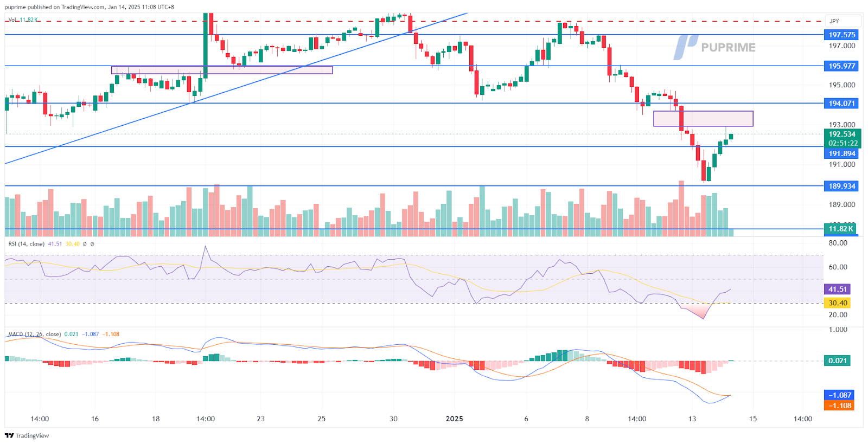Click the 18 date label on the time axis
The width and height of the screenshot is (868, 444).
[x=156, y=419]
